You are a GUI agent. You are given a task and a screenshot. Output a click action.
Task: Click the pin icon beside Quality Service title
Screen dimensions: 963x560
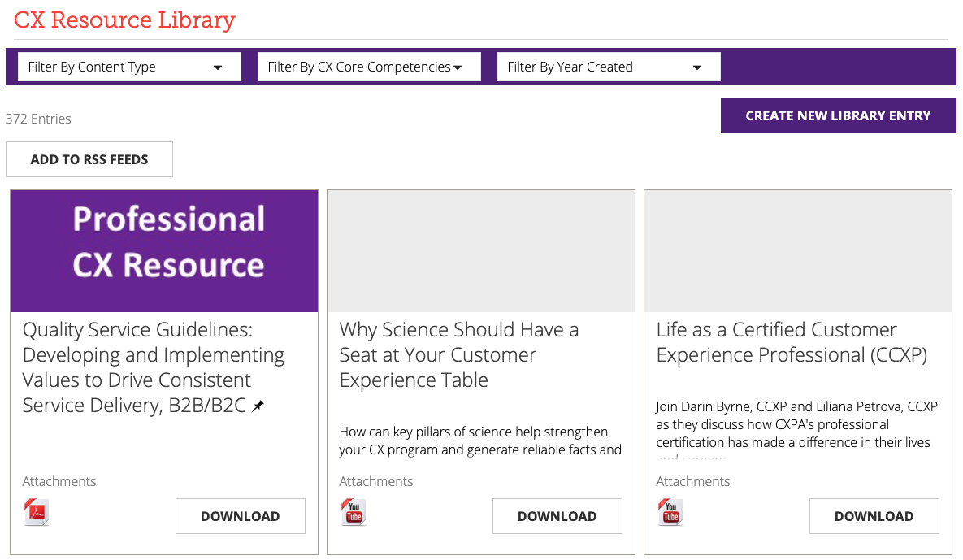click(x=258, y=406)
